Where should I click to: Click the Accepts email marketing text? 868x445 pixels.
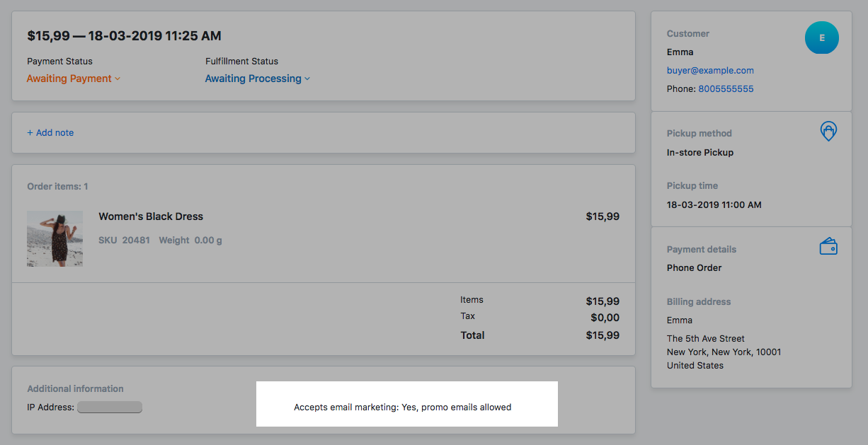(x=402, y=408)
